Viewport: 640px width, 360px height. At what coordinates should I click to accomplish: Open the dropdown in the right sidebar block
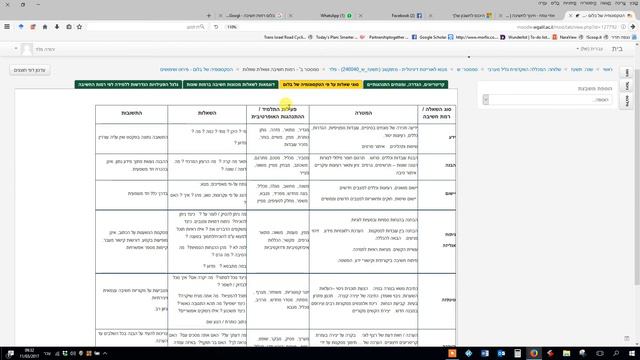point(548,100)
